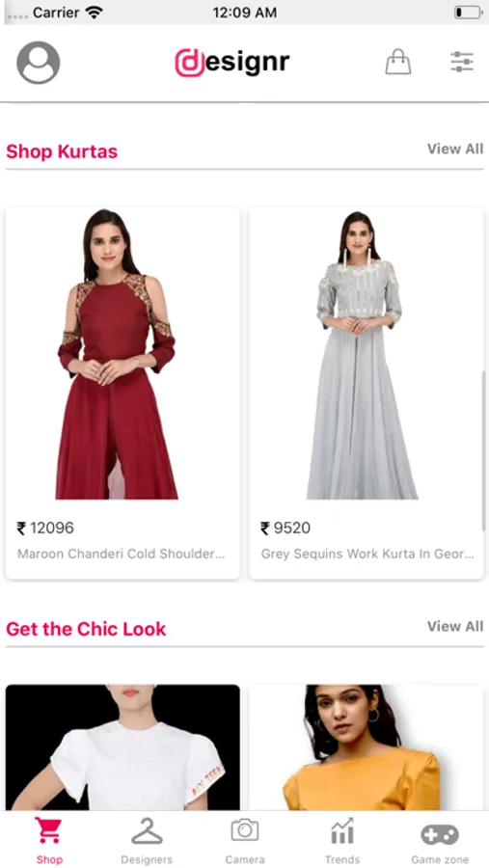Click the Shop Kurtas section heading
This screenshot has height=868, width=489.
[62, 151]
